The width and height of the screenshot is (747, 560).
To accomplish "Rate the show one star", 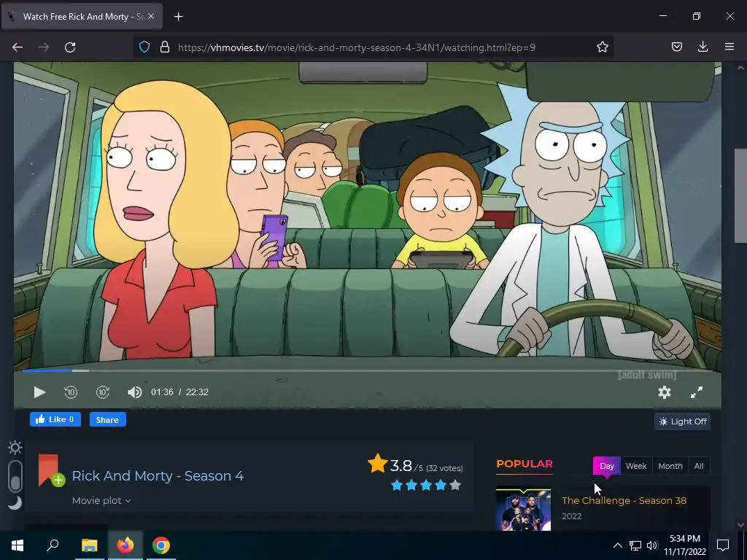I will tap(396, 485).
